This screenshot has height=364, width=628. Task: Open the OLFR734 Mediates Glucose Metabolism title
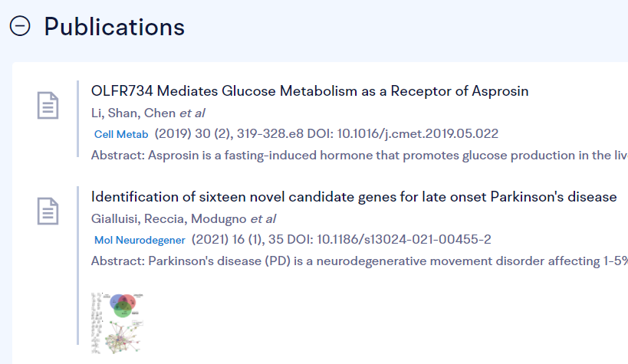click(x=310, y=91)
